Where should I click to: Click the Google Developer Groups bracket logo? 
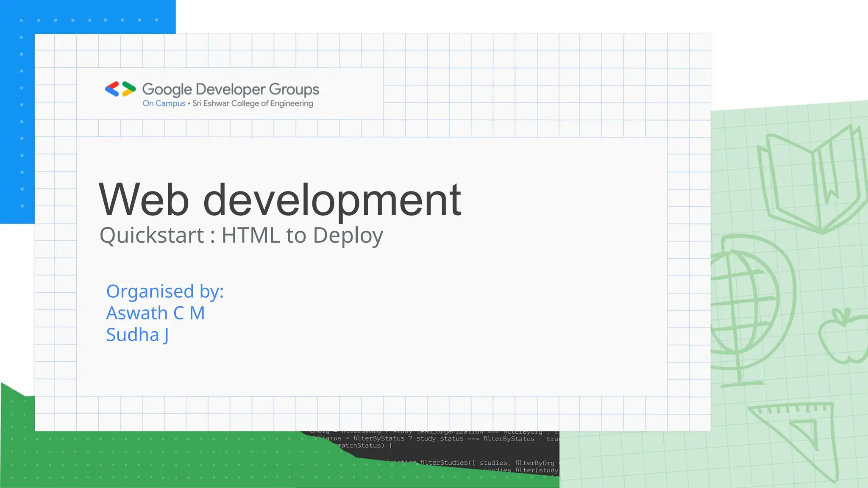120,89
